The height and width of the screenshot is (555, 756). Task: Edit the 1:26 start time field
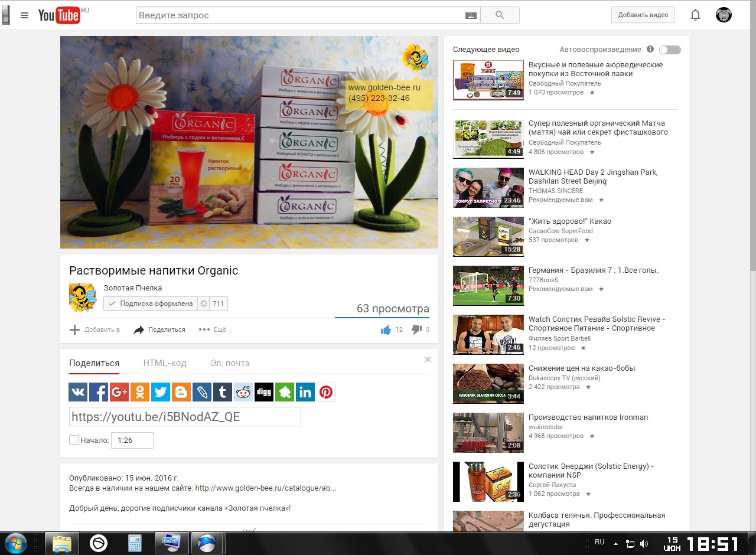pos(132,440)
